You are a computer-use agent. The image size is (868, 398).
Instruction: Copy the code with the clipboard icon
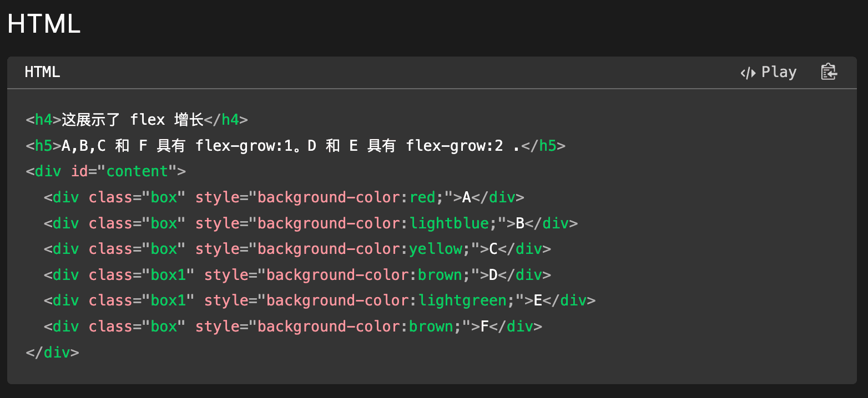click(x=829, y=72)
